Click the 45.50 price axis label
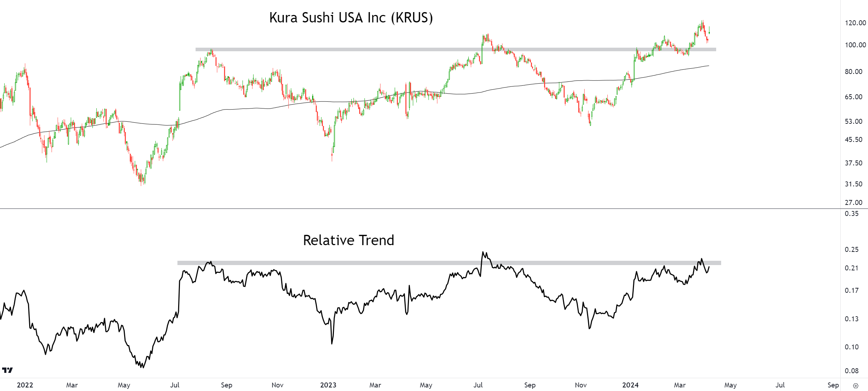This screenshot has width=868, height=391. coord(853,139)
